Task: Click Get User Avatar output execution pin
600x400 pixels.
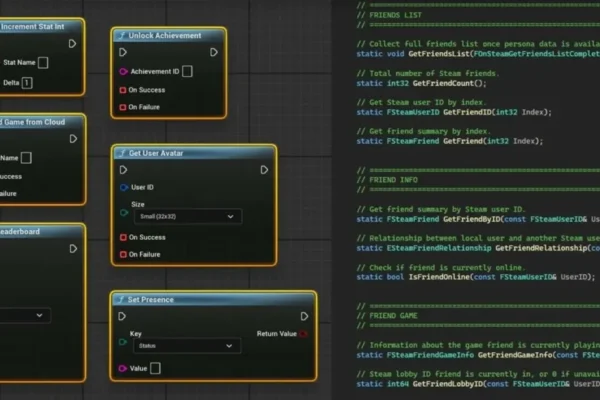Action: pyautogui.click(x=264, y=170)
